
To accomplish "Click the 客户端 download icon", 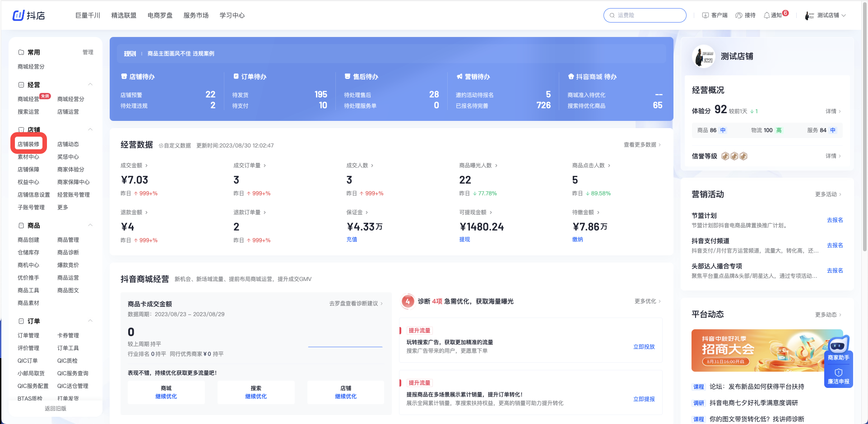I will point(705,15).
